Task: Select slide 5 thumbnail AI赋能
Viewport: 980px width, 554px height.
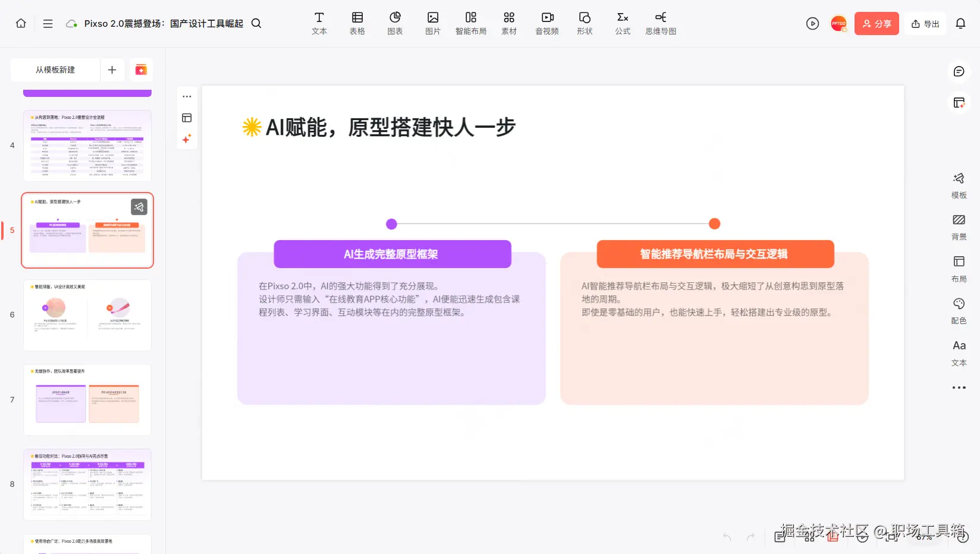Action: point(87,230)
